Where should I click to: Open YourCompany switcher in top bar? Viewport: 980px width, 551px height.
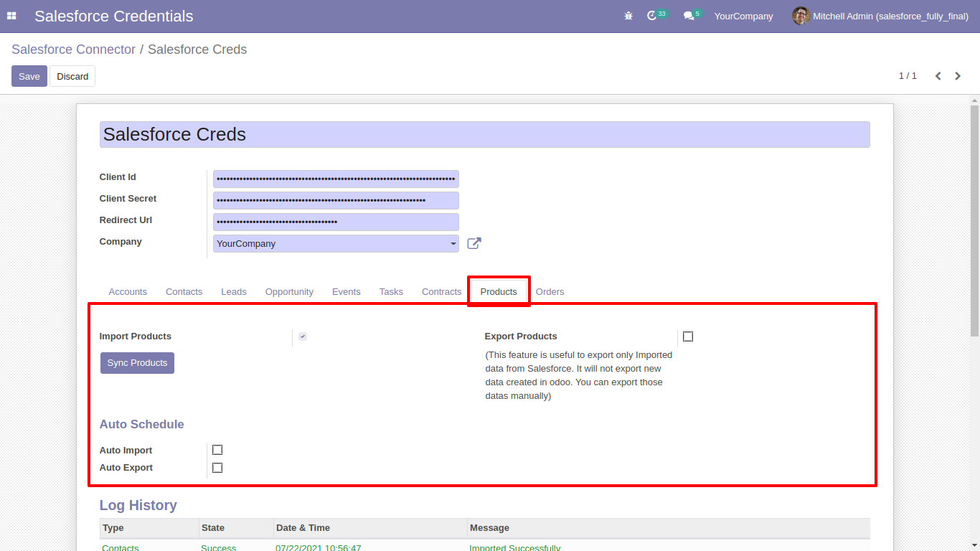(743, 16)
